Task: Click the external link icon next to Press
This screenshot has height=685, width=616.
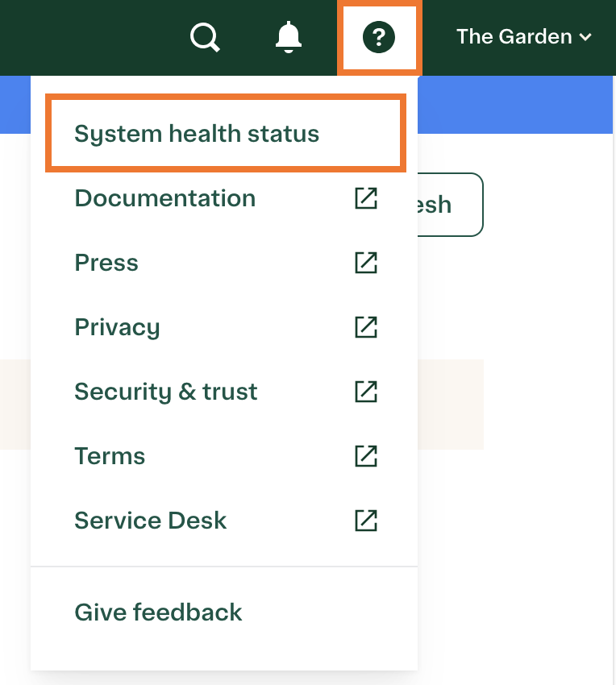Action: pos(366,263)
